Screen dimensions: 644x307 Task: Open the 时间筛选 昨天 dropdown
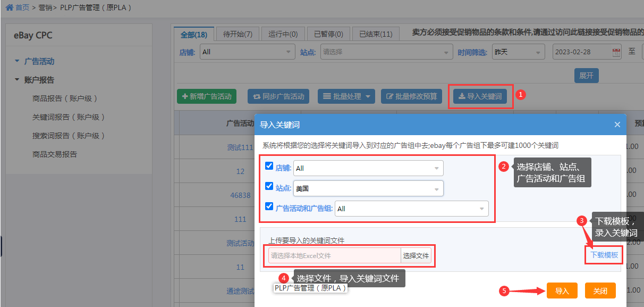tap(518, 52)
